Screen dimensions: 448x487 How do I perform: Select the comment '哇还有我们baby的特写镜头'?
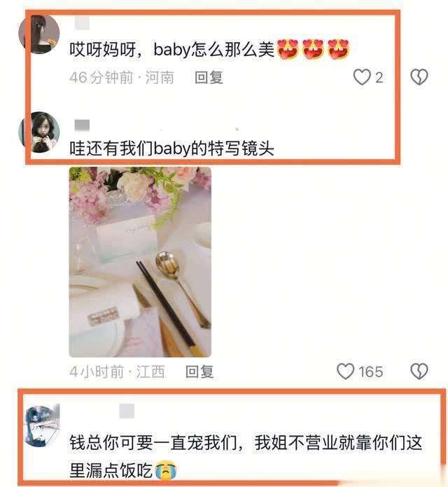tap(171, 149)
